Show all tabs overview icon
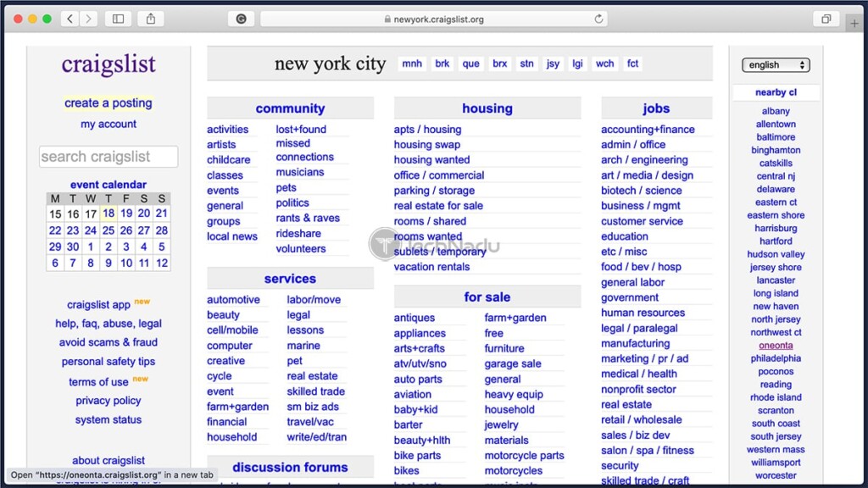 pyautogui.click(x=826, y=19)
